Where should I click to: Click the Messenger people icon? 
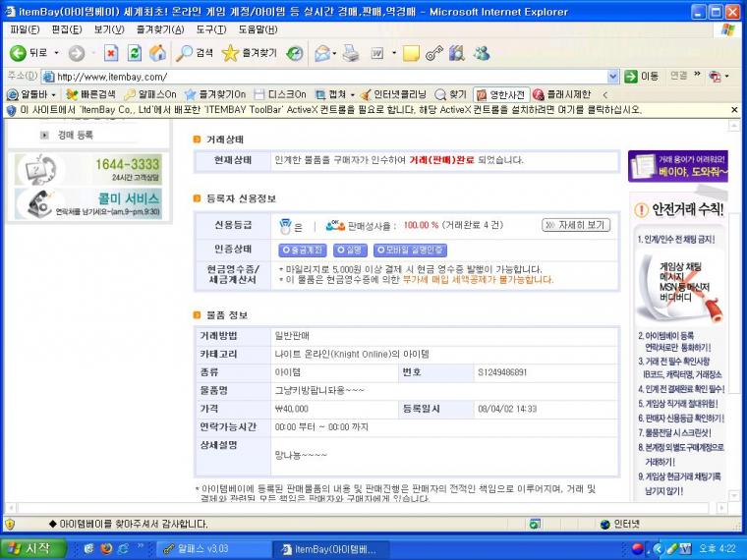(x=482, y=53)
